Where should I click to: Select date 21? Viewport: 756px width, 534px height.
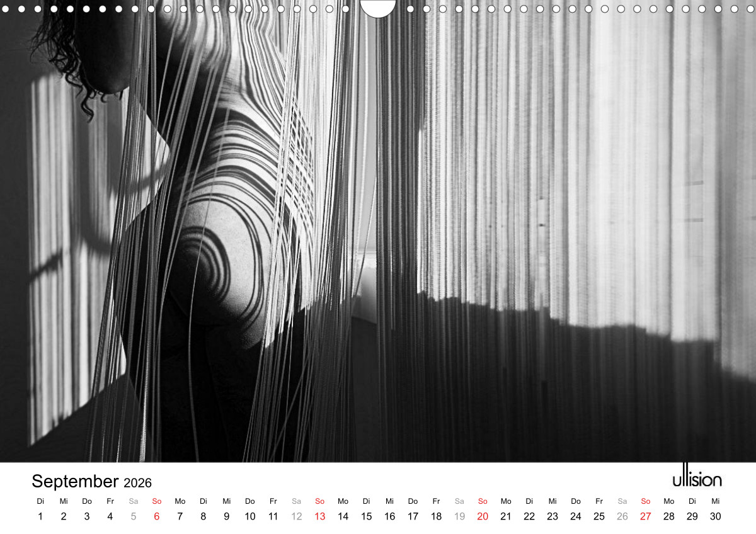click(506, 516)
